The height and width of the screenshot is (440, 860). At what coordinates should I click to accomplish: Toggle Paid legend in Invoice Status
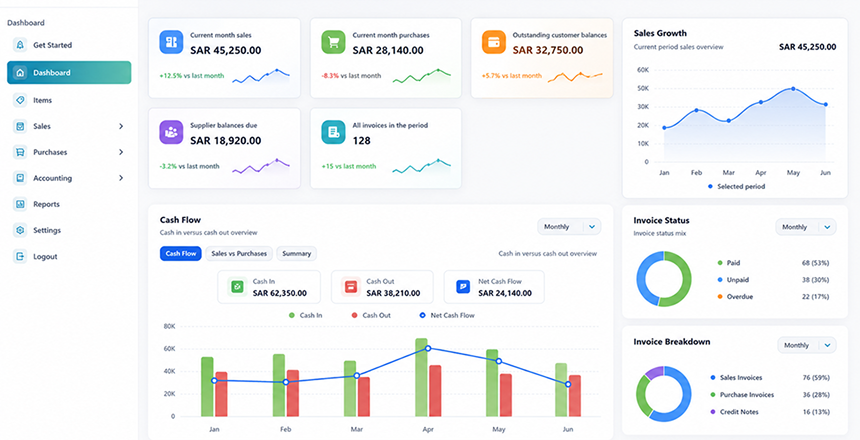click(729, 263)
